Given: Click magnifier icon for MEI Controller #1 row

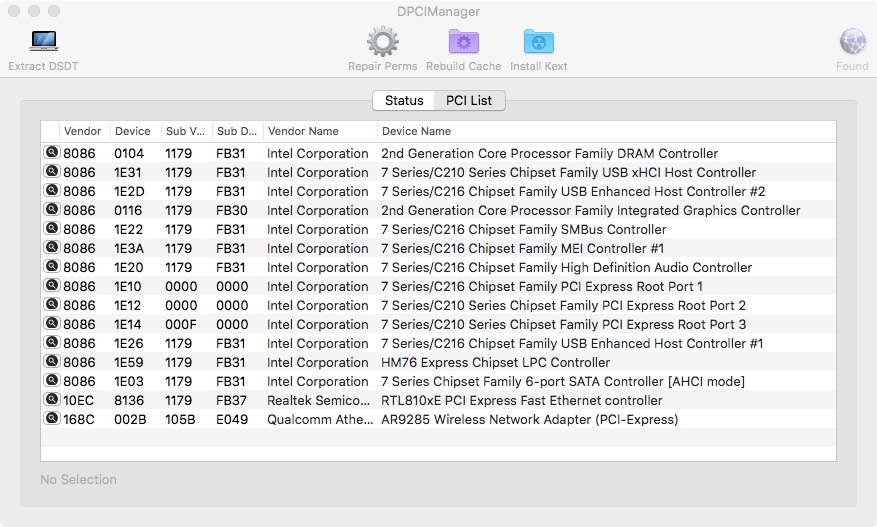Looking at the screenshot, I should (x=51, y=247).
